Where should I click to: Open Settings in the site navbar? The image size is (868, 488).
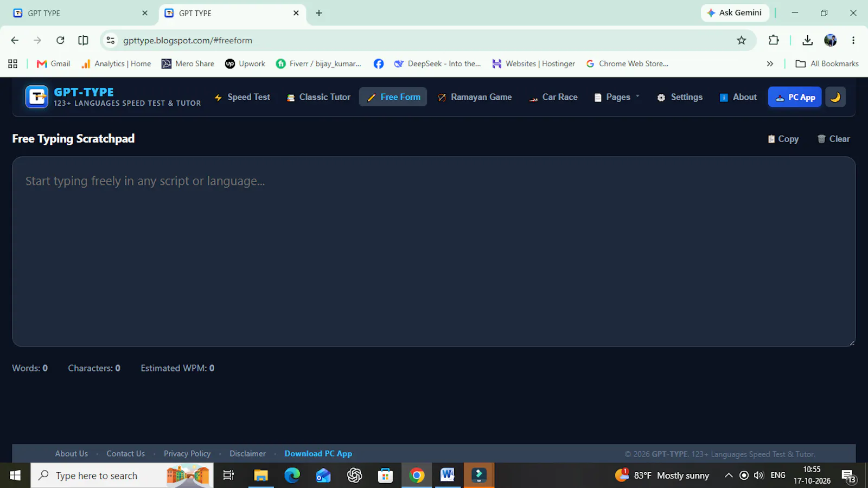click(x=680, y=97)
